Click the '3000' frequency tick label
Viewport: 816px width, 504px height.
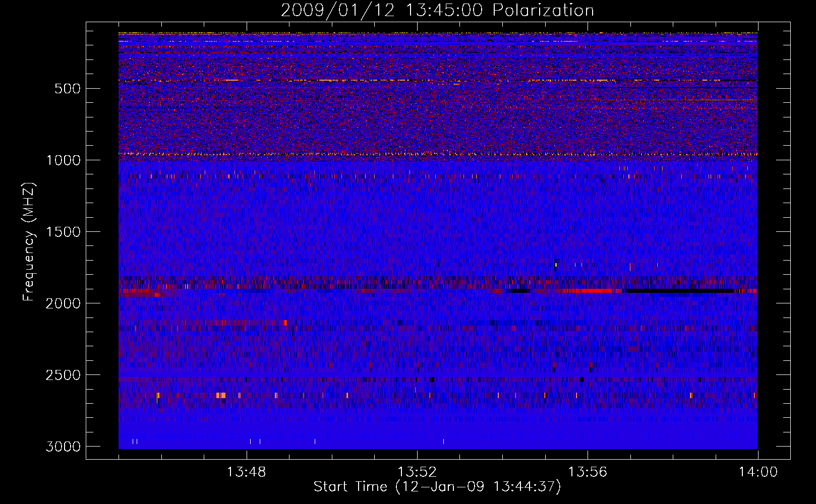pos(63,447)
